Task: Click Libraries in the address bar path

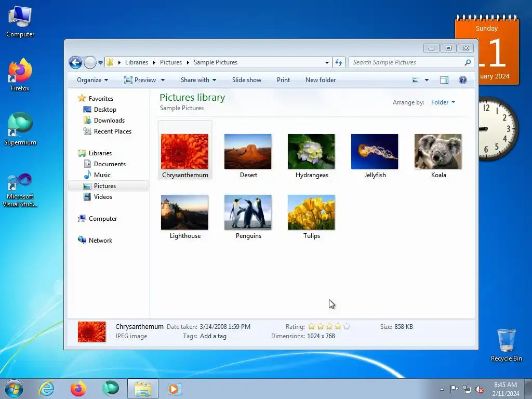Action: [x=137, y=62]
